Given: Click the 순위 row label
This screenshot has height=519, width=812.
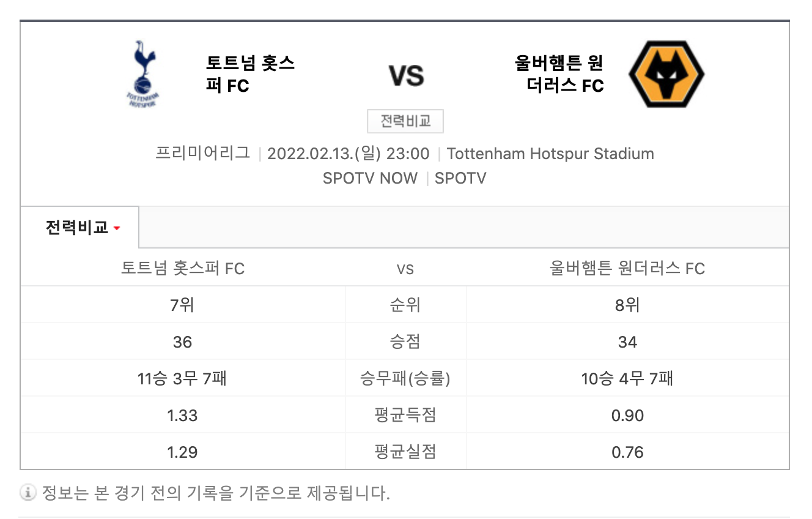Looking at the screenshot, I should coord(405,305).
